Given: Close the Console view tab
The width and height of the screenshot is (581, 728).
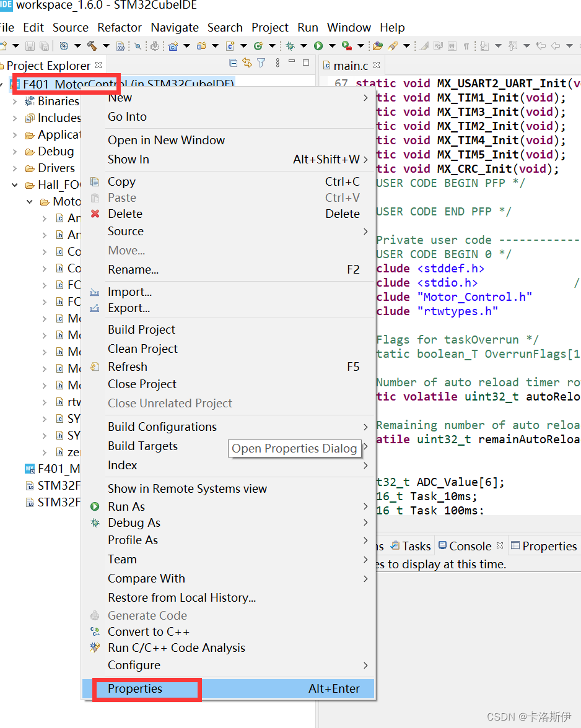Looking at the screenshot, I should pyautogui.click(x=500, y=545).
